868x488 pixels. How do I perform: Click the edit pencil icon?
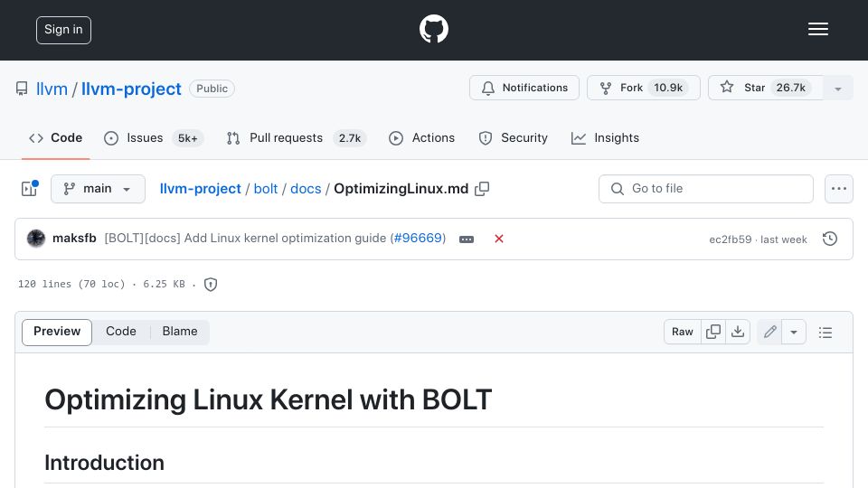coord(769,332)
